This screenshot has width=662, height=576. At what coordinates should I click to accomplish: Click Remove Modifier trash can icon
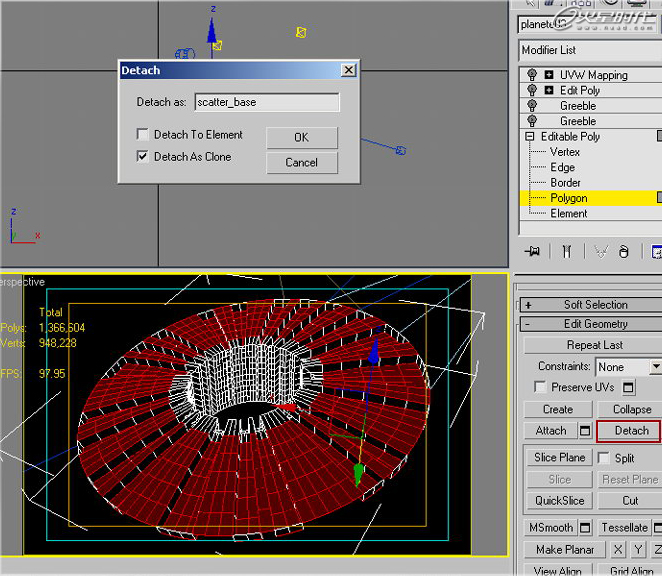[x=624, y=252]
